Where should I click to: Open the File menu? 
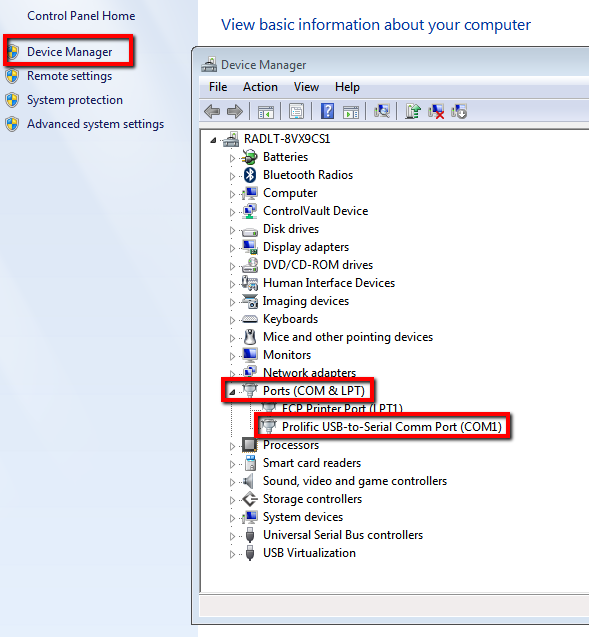pyautogui.click(x=218, y=87)
